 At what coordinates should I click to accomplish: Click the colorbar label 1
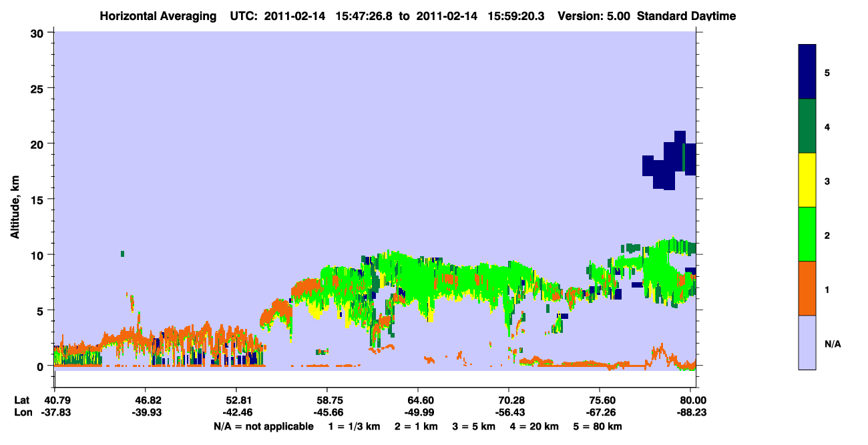[x=827, y=289]
